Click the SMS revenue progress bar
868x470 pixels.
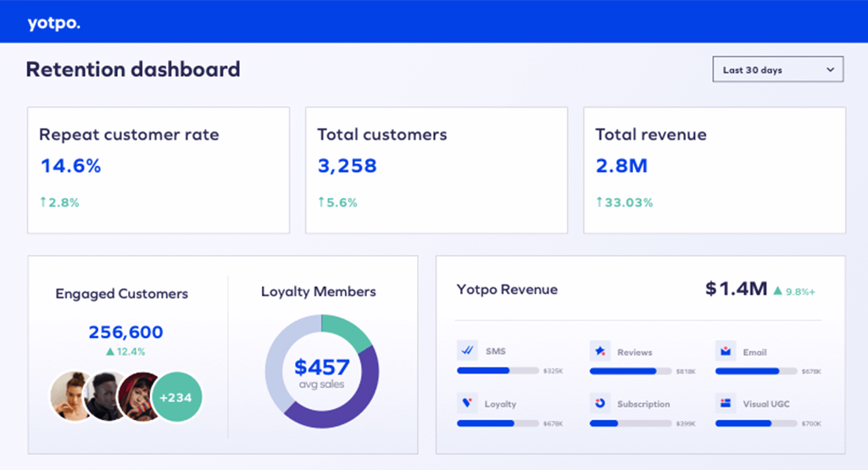click(498, 370)
